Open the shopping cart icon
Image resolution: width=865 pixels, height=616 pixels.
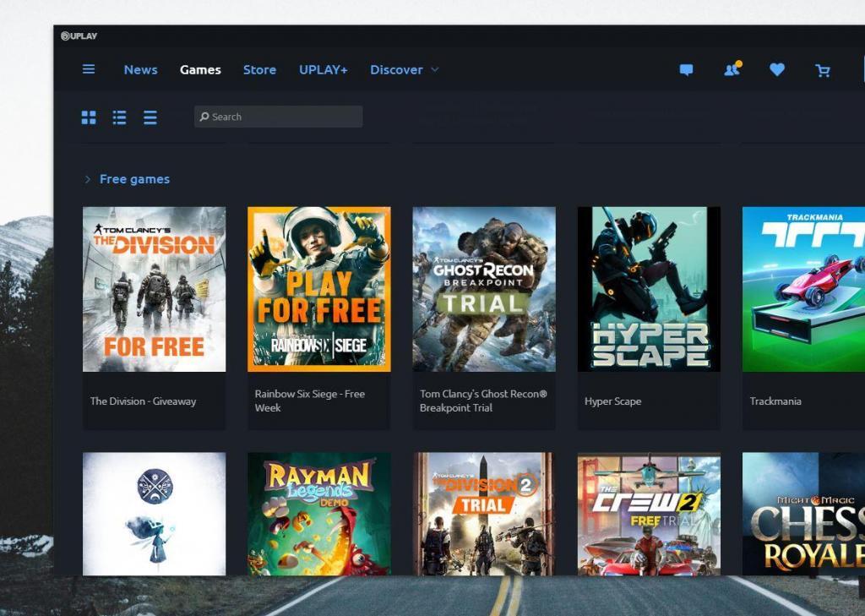pos(822,70)
